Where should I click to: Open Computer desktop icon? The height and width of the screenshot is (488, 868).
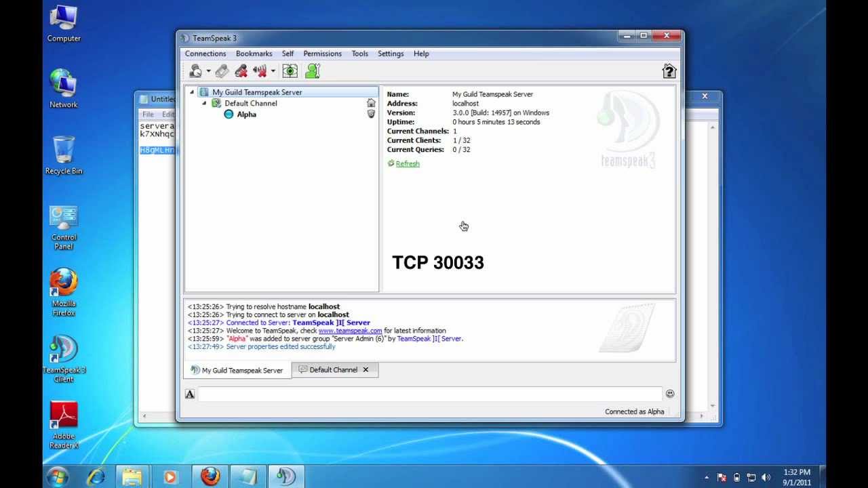tap(64, 24)
